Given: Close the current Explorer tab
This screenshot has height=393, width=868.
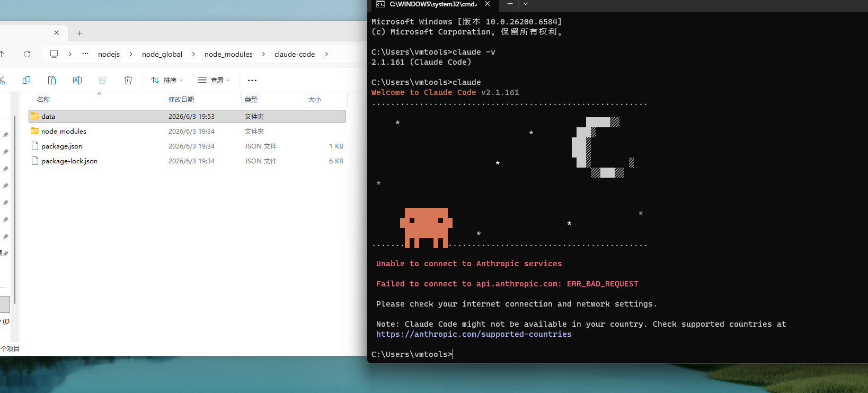Looking at the screenshot, I should coord(57,33).
